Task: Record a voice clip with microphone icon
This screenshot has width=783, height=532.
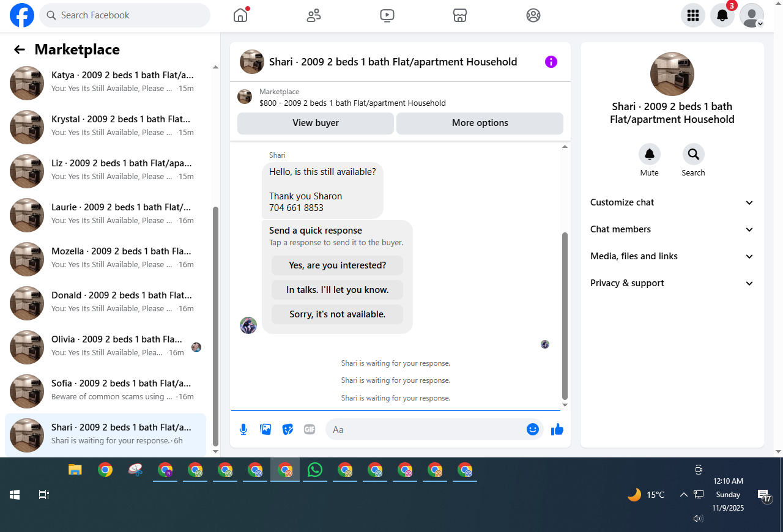Action: (243, 429)
